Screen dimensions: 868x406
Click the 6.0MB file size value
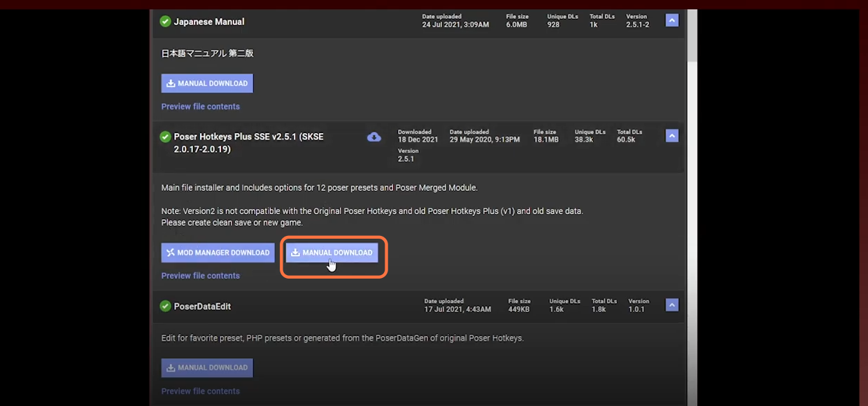[517, 24]
